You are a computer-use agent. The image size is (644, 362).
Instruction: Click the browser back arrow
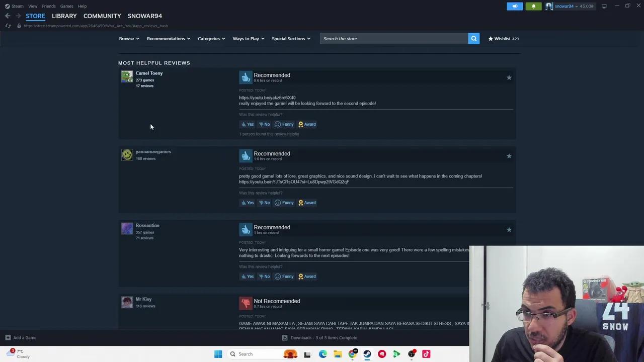pos(8,16)
